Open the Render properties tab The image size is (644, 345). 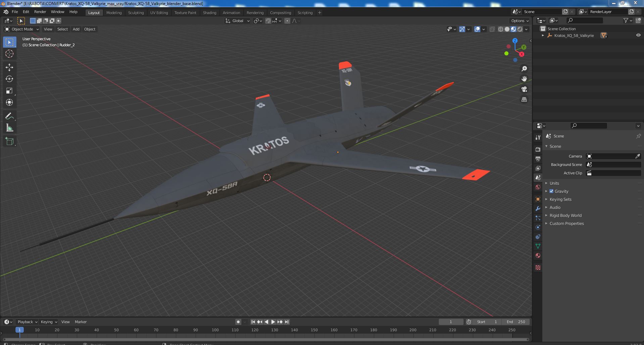pos(538,149)
